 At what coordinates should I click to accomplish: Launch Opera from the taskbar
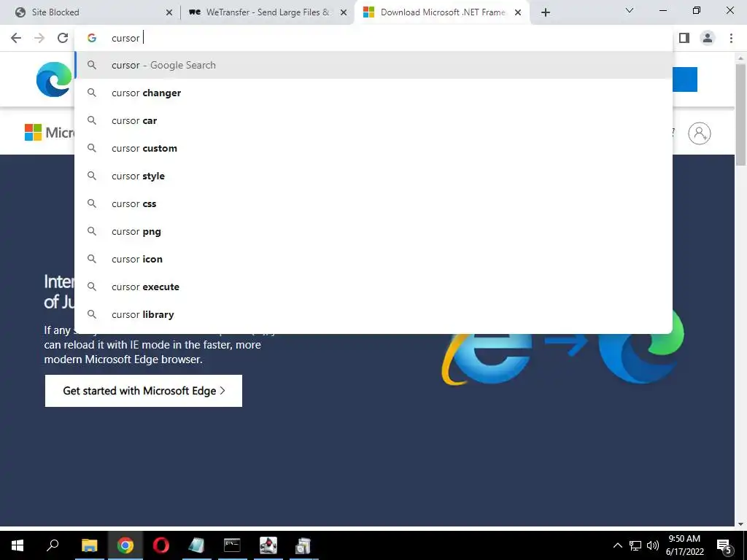(161, 545)
